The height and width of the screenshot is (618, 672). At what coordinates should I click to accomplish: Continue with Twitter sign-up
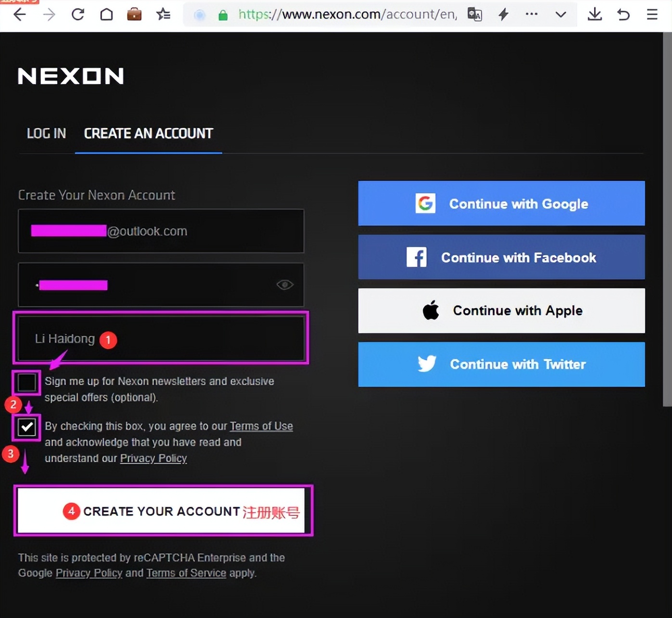tap(502, 364)
